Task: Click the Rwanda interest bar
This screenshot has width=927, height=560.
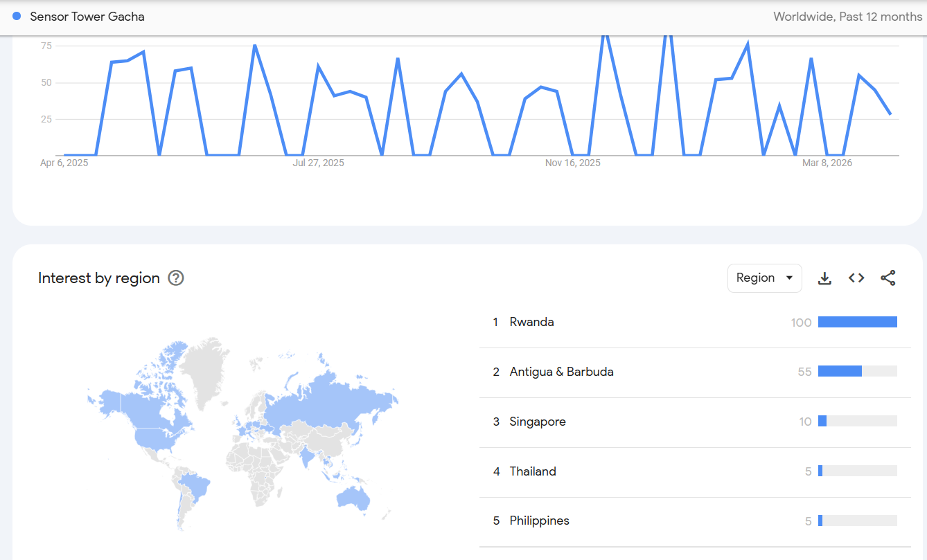Action: tap(858, 322)
